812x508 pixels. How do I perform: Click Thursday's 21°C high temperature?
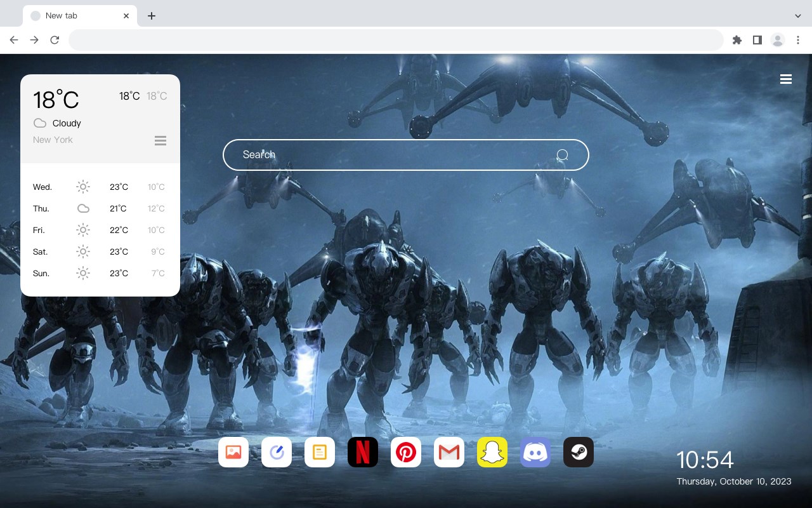click(x=118, y=208)
